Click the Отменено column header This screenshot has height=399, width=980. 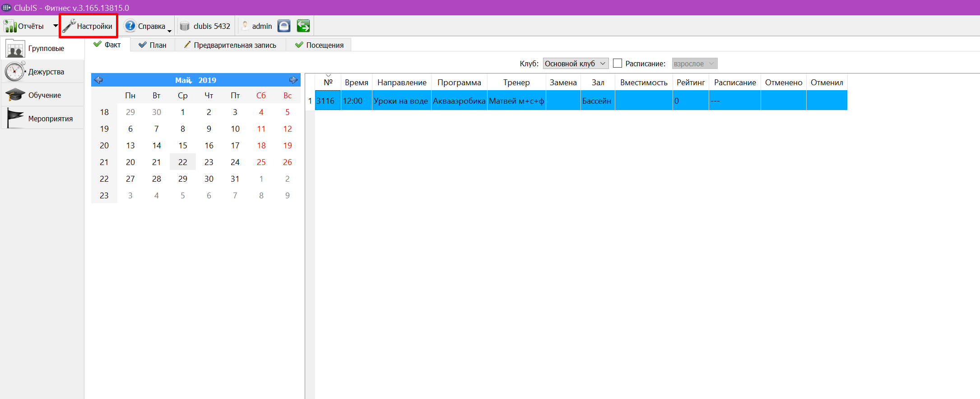(784, 82)
